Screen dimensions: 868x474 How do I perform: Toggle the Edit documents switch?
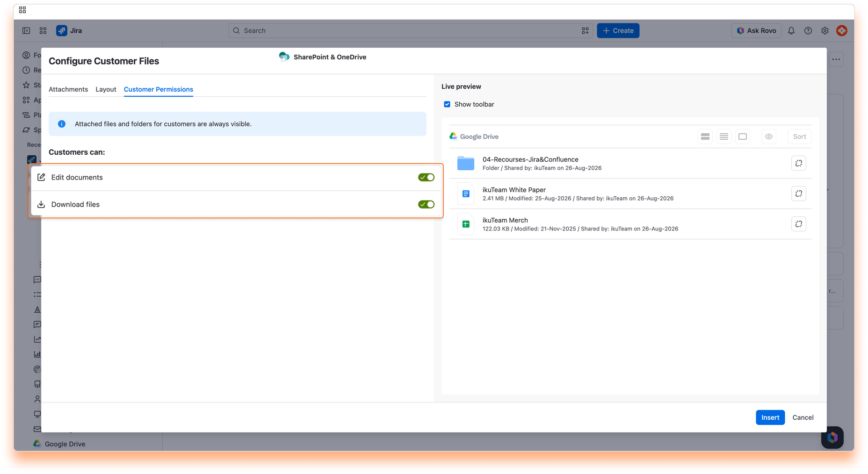[x=426, y=177]
